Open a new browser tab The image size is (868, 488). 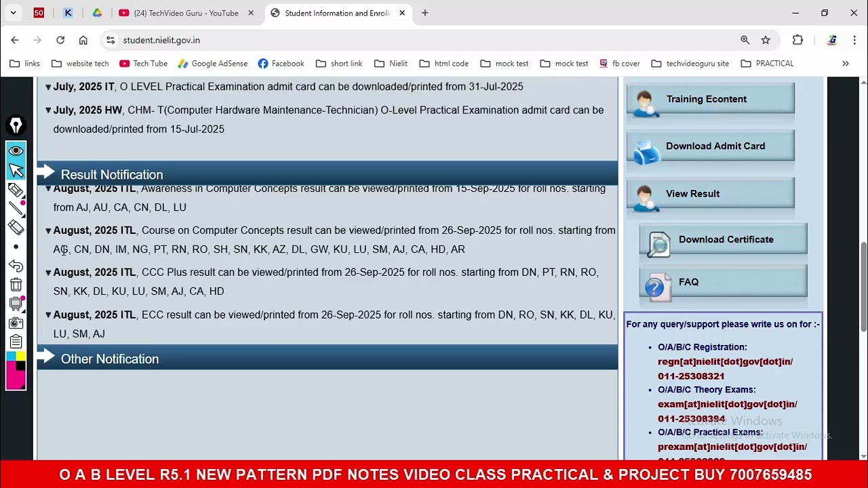tap(425, 13)
